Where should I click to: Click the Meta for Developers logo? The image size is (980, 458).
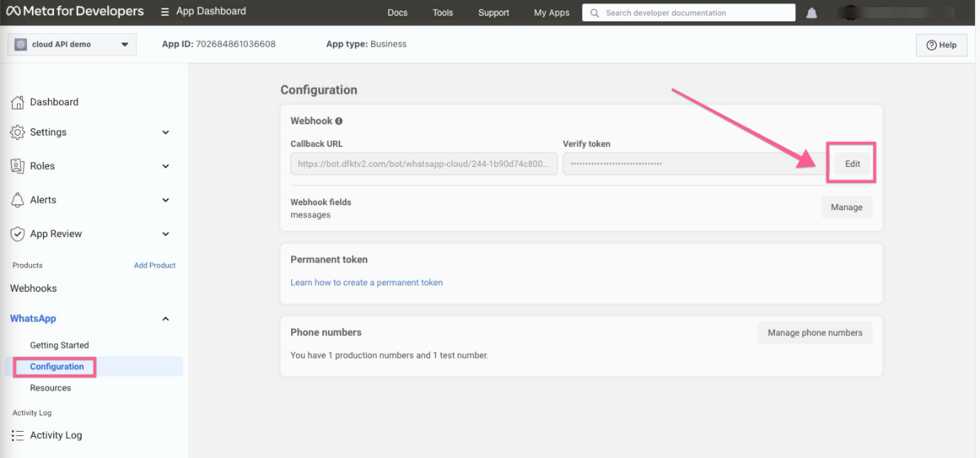pos(75,11)
